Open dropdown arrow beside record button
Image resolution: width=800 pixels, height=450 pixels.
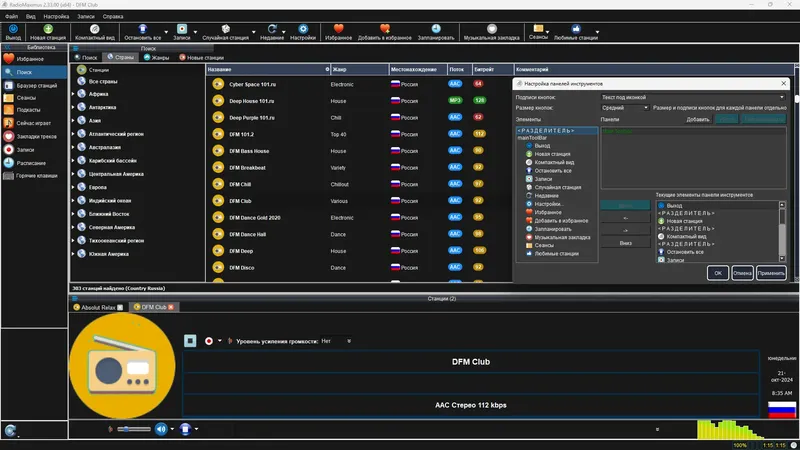coord(220,341)
